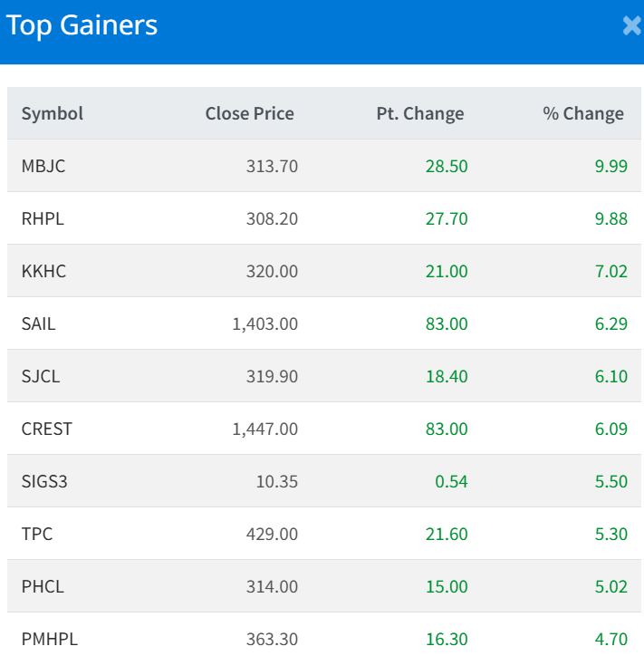Click SAIL point change 83.00

[447, 323]
